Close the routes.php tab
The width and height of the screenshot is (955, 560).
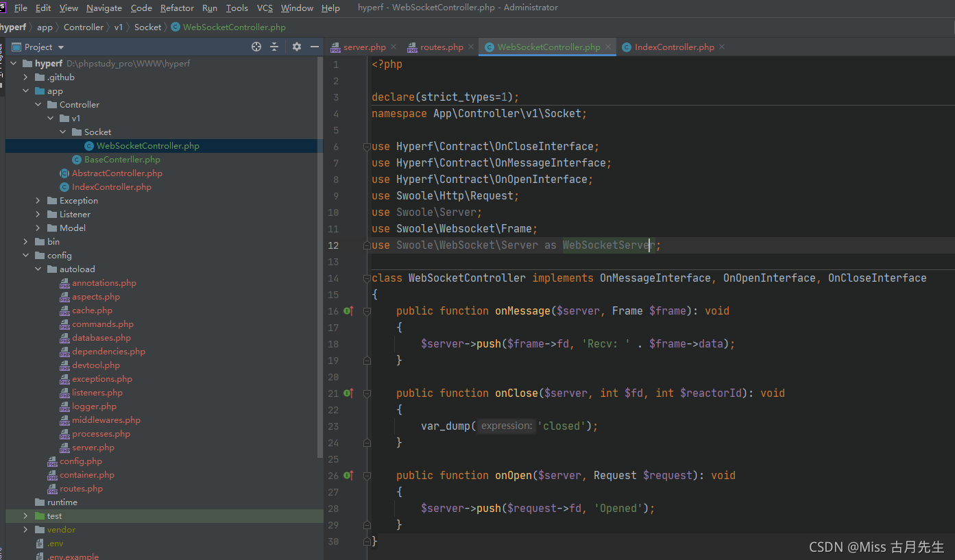[470, 47]
